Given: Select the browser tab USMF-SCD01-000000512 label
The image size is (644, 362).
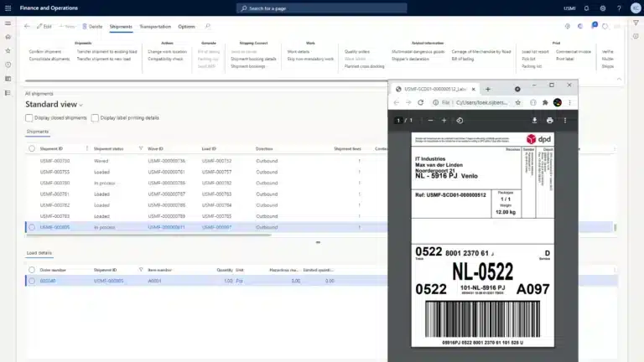Looking at the screenshot, I should click(435, 89).
